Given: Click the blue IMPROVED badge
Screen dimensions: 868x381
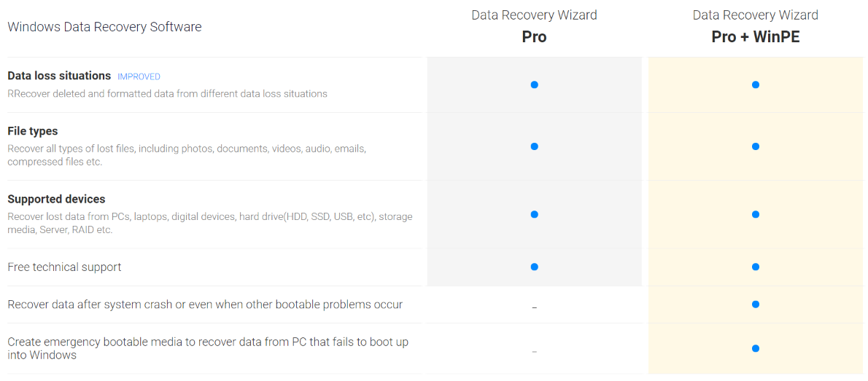Looking at the screenshot, I should pos(139,76).
